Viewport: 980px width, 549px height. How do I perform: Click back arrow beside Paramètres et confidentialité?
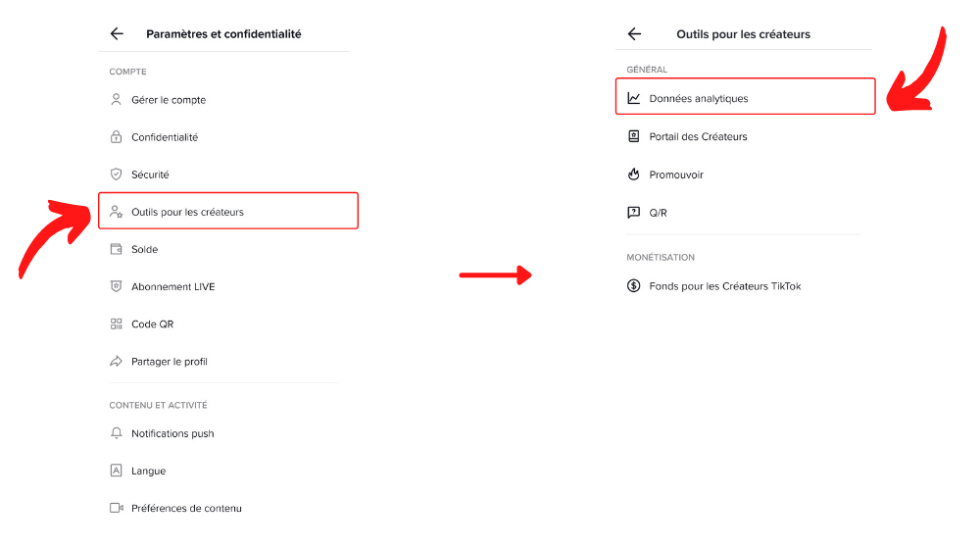pos(117,33)
